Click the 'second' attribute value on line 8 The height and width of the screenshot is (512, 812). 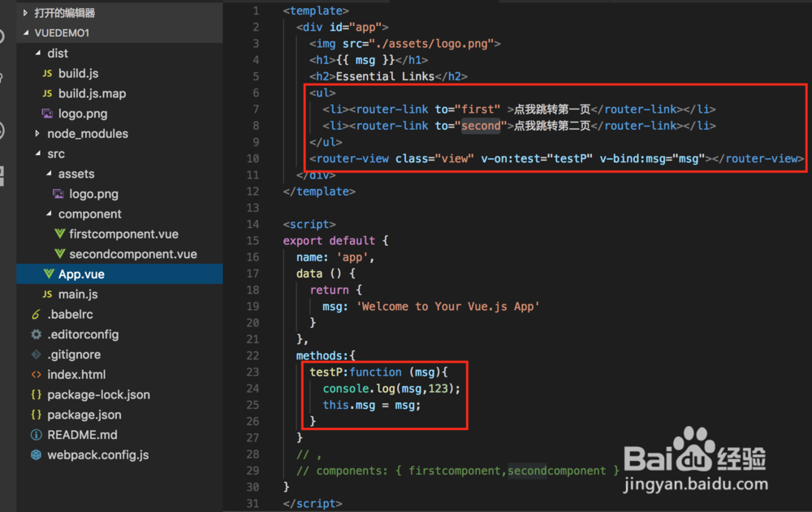pos(481,126)
